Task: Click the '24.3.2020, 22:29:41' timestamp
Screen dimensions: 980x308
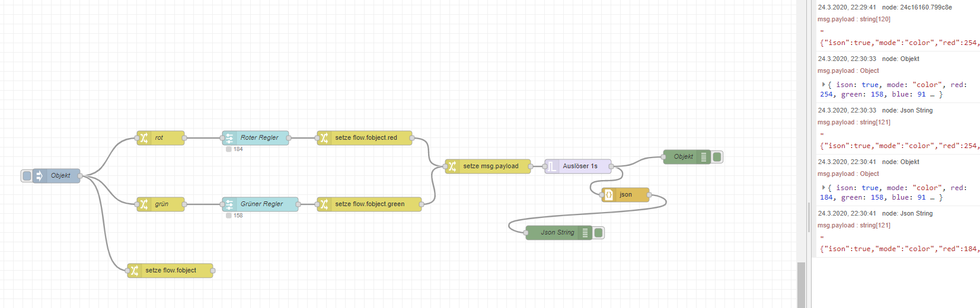Action: point(847,8)
